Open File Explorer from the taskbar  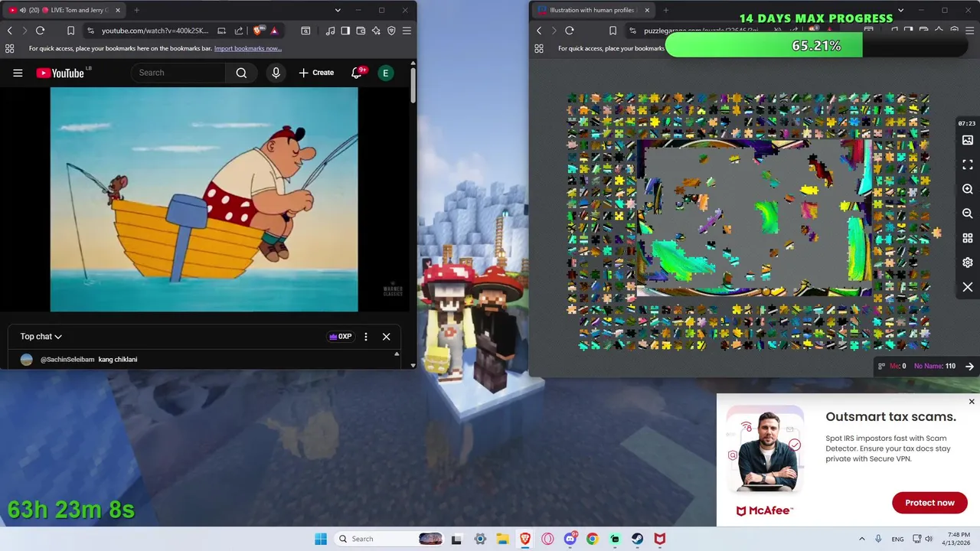click(x=502, y=539)
